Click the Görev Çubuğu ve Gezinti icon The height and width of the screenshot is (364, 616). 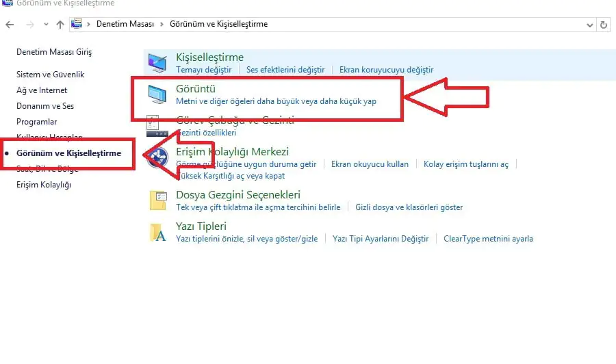pos(153,126)
